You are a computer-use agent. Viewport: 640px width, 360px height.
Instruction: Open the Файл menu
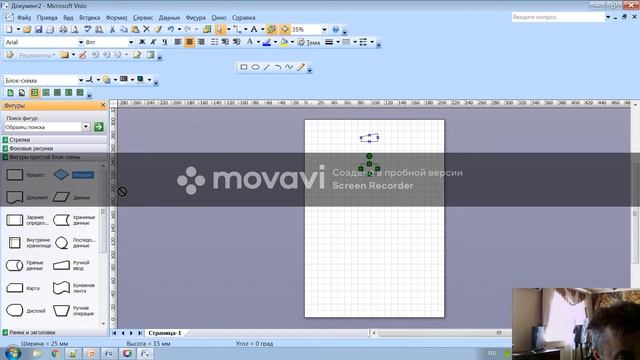point(24,18)
